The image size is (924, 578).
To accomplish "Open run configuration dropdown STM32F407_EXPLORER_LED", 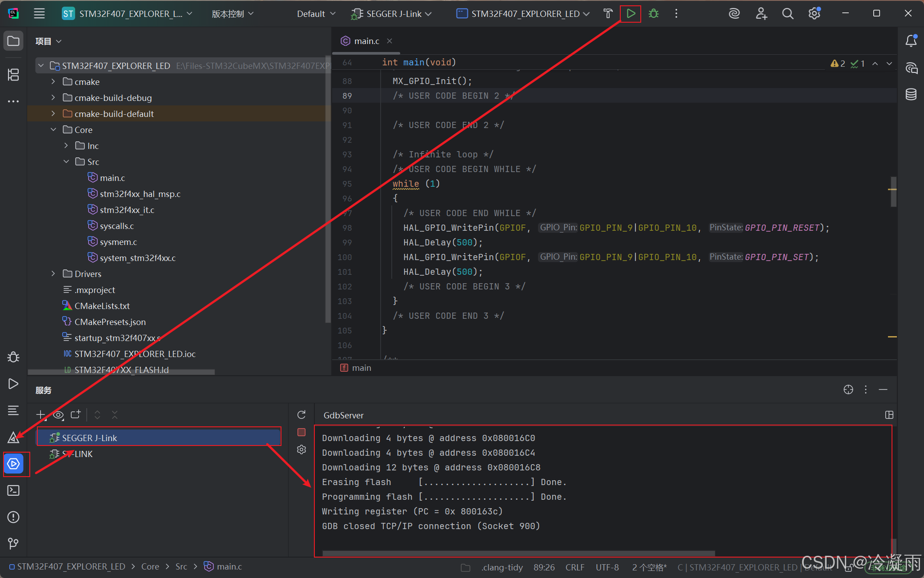I will pos(523,14).
